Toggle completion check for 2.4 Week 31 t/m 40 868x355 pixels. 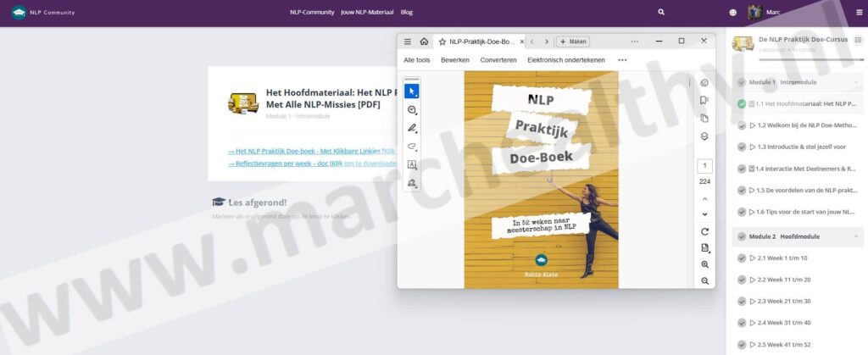[742, 323]
